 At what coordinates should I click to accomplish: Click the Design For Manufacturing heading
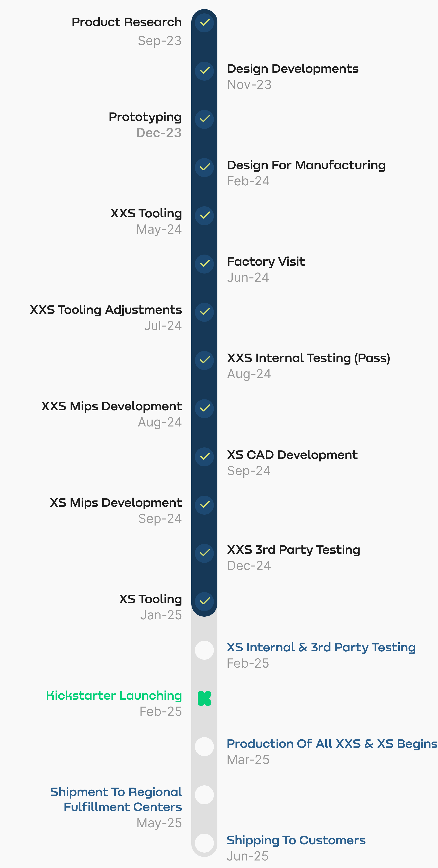pos(306,165)
